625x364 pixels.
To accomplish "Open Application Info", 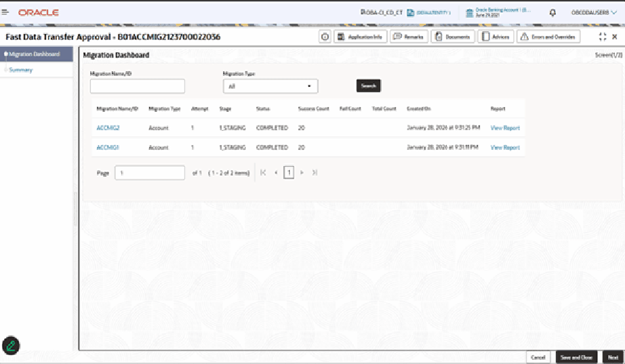I will pos(360,37).
